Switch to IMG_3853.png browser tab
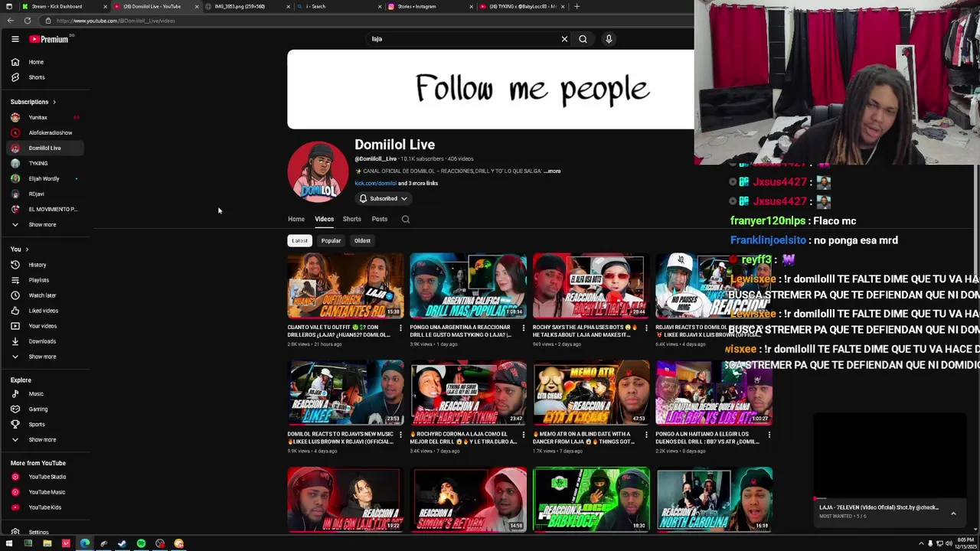This screenshot has width=980, height=551. [247, 6]
